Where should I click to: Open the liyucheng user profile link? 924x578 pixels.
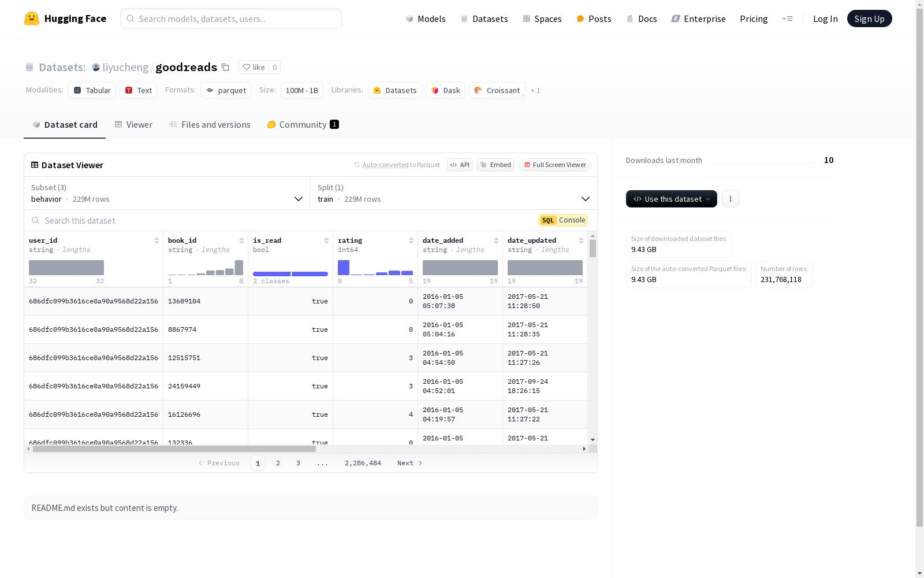tap(125, 67)
